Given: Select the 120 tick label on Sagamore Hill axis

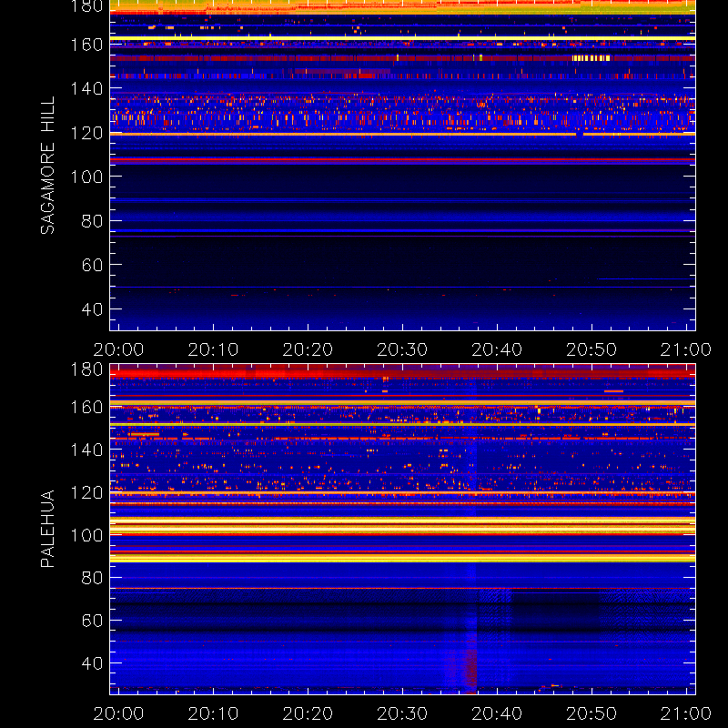Looking at the screenshot, I should [86, 133].
